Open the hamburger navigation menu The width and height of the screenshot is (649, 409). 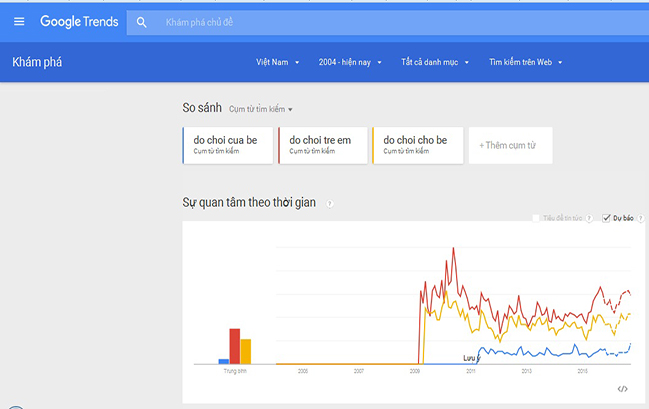point(19,22)
